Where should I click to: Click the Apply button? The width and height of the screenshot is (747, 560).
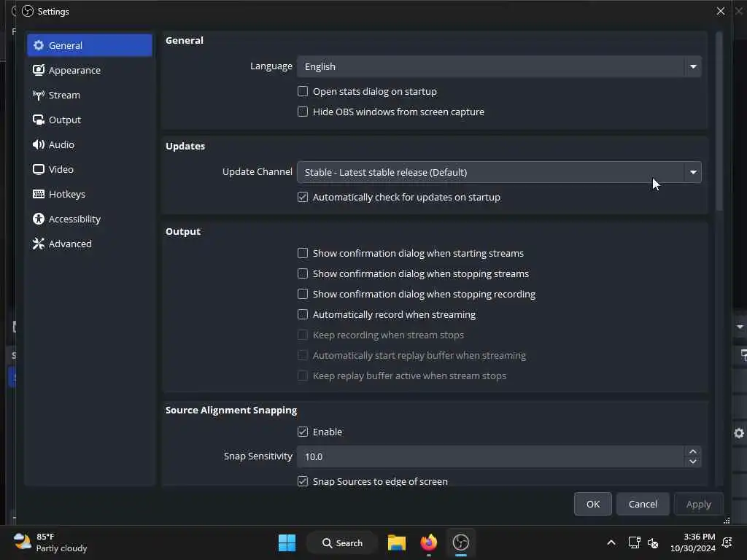[x=698, y=504]
